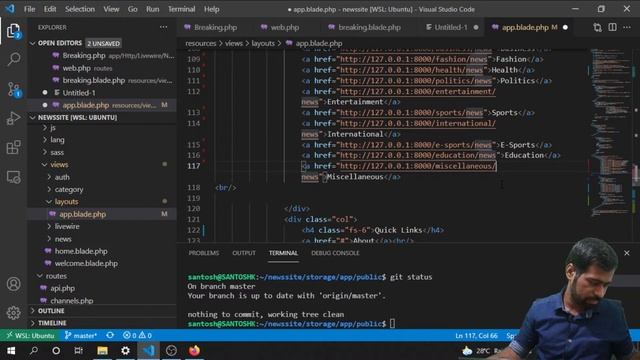Open the Selection menu
640x360 pixels.
pos(80,9)
